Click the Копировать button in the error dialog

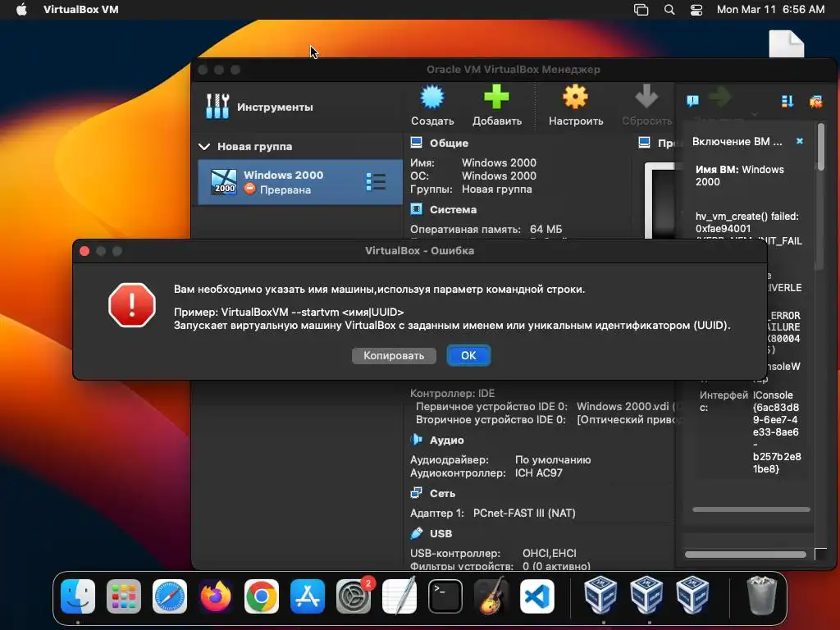point(394,356)
